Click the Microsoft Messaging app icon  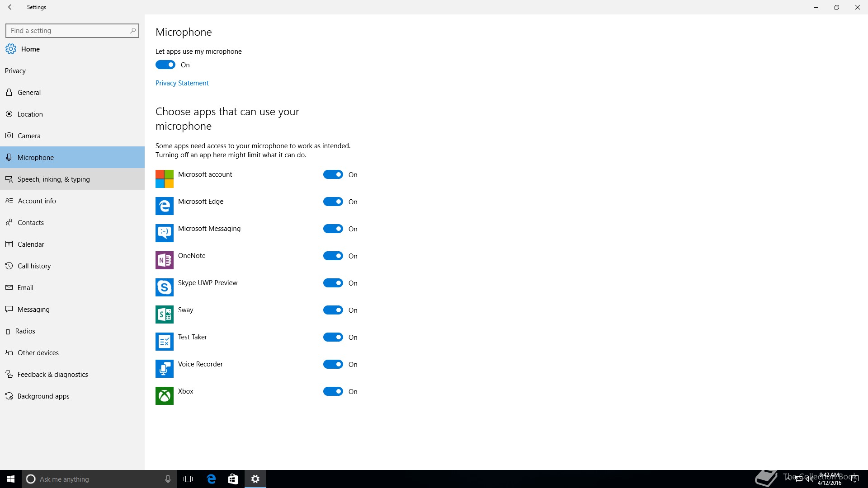(x=165, y=233)
